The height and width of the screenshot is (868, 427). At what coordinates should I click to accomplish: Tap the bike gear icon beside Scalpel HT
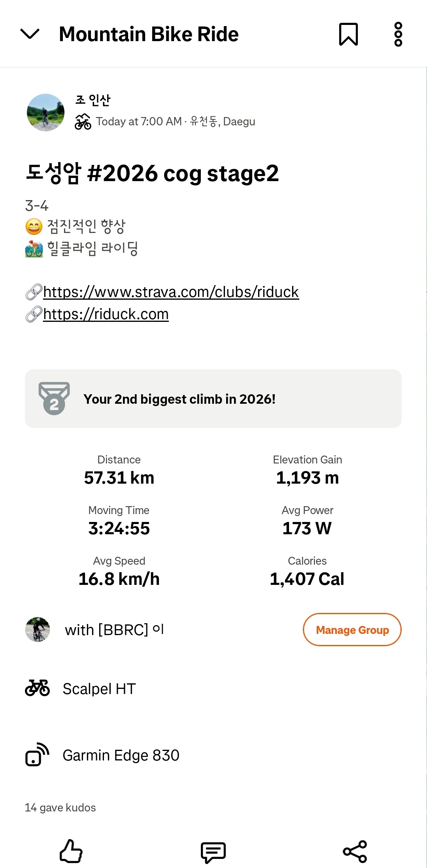38,688
